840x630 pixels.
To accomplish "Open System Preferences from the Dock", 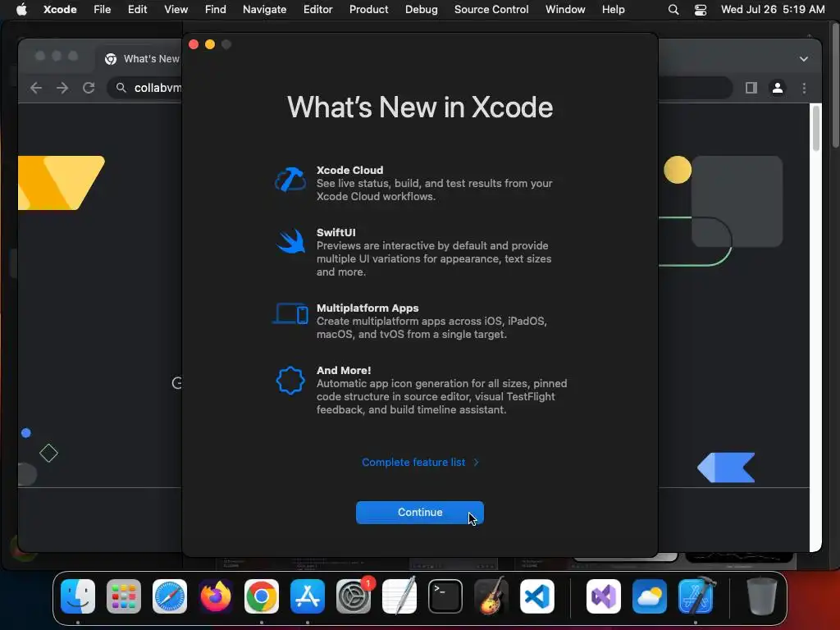I will [x=354, y=596].
